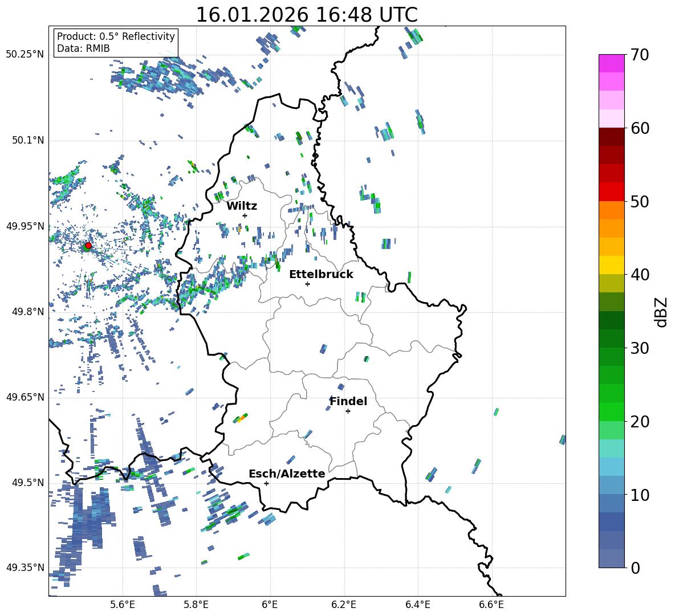675x616 pixels.
Task: Click the Wiltz station cross marker
Action: point(245,215)
